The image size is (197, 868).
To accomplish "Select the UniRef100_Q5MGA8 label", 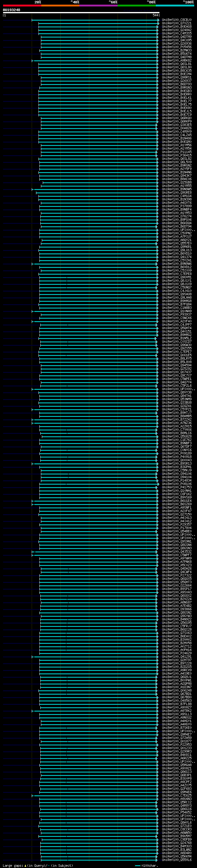I will click(x=176, y=765).
